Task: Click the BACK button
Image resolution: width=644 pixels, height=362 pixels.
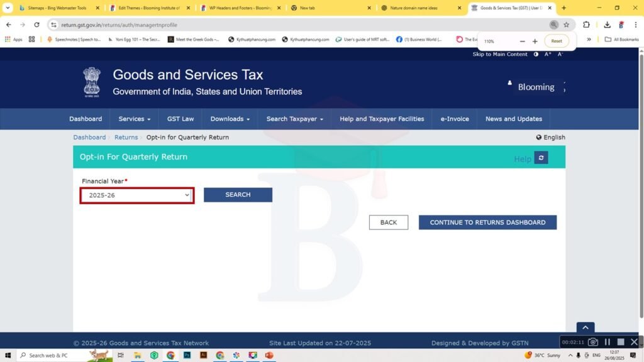Action: point(389,222)
